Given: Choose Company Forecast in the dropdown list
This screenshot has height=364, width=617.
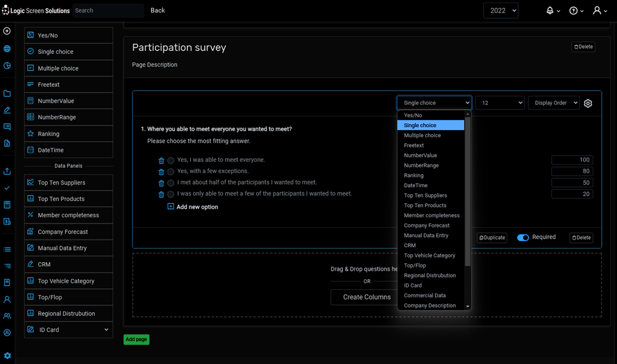Looking at the screenshot, I should tap(431, 226).
